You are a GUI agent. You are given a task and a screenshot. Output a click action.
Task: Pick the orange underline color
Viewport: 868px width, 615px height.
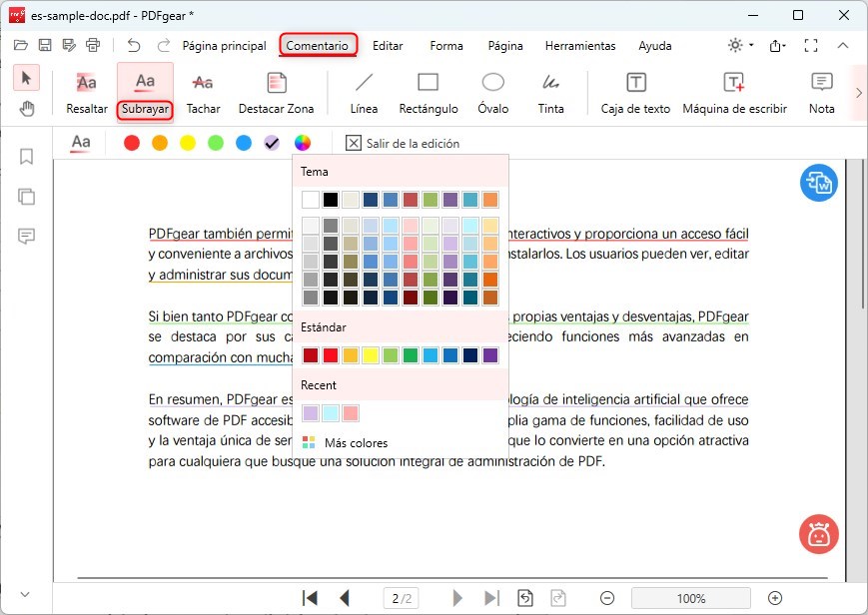[160, 143]
